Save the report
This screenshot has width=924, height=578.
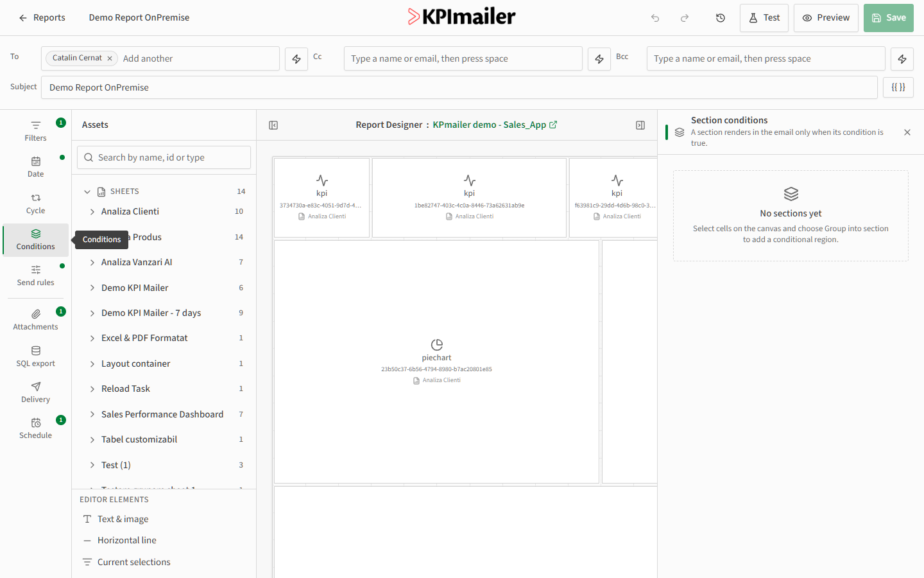pyautogui.click(x=889, y=18)
